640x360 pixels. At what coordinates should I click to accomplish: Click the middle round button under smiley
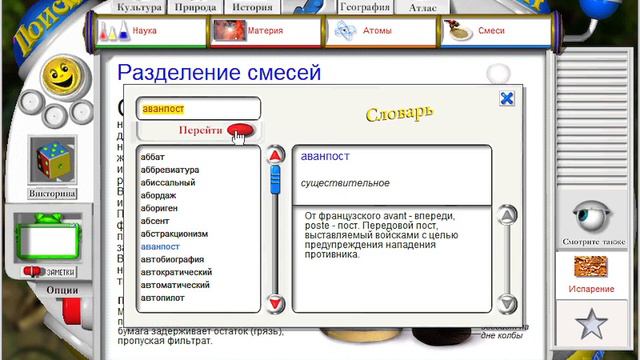tap(54, 115)
